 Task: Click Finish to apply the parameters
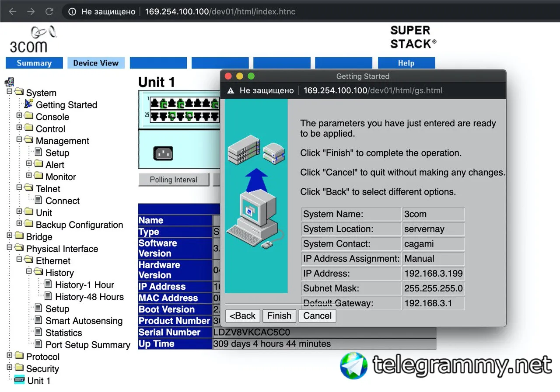pos(280,316)
